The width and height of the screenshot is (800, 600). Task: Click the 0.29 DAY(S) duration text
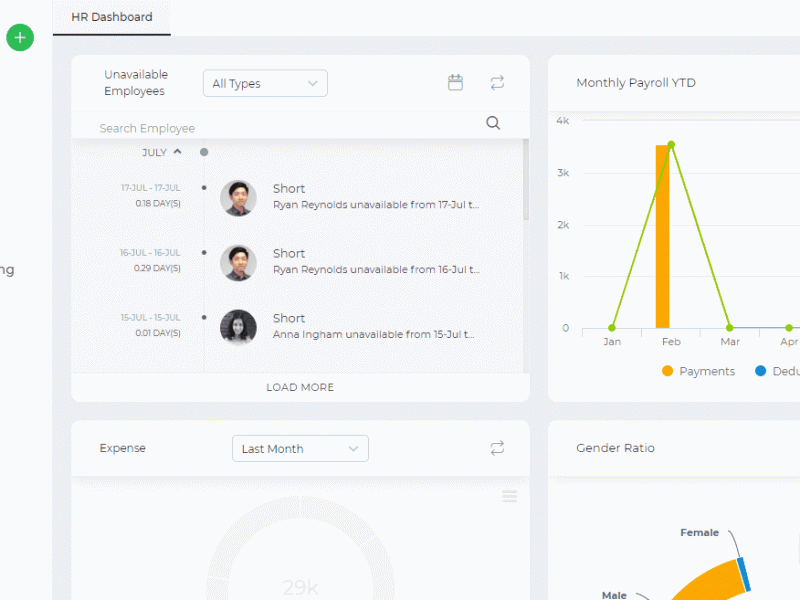coord(157,268)
